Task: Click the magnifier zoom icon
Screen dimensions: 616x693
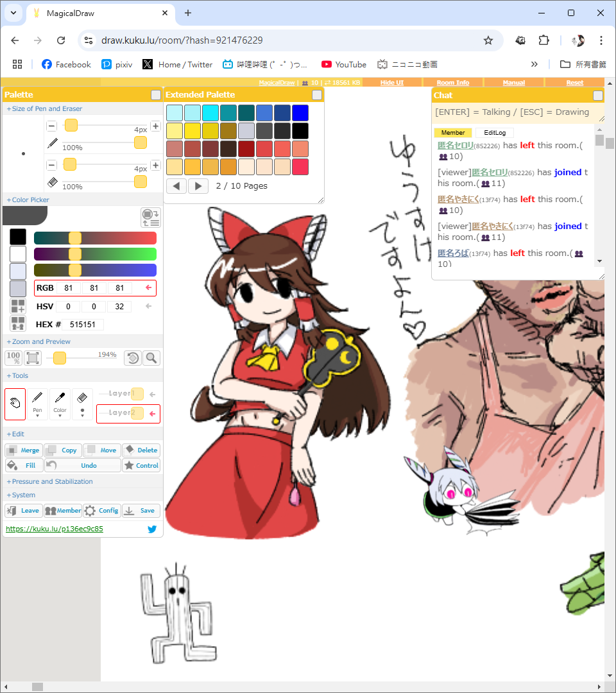Action: point(151,357)
